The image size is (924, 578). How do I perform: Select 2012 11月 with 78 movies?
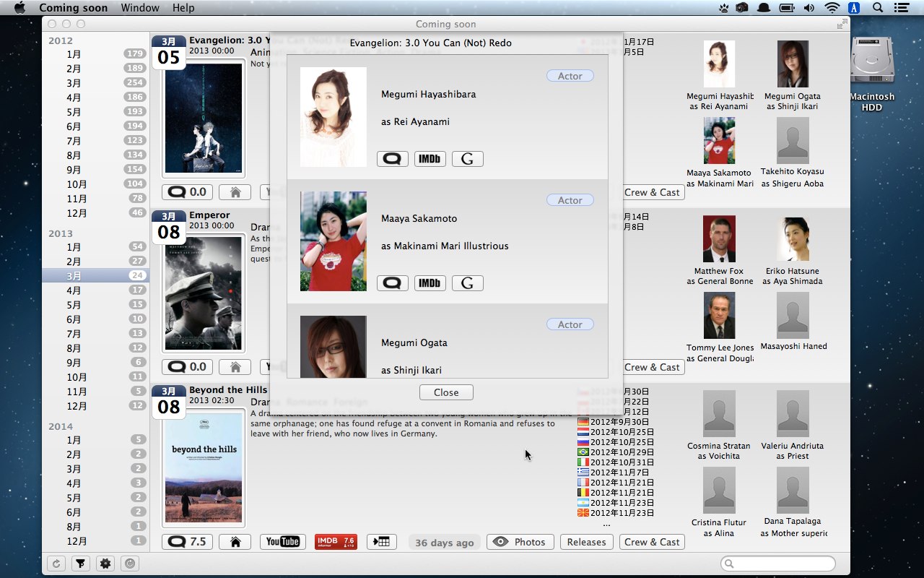95,199
